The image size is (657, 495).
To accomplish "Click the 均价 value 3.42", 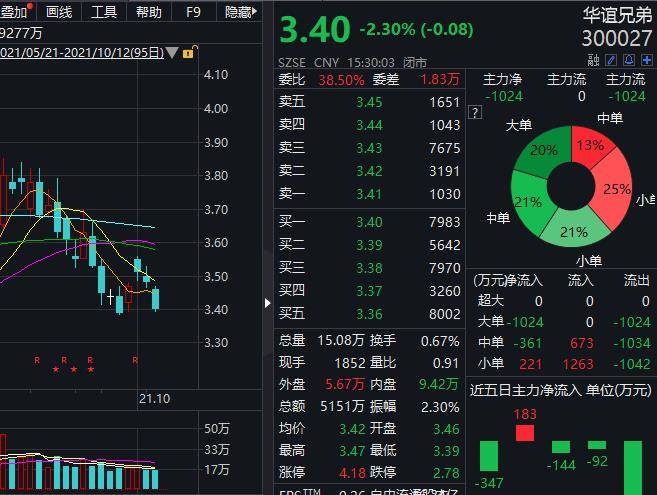I will [352, 429].
